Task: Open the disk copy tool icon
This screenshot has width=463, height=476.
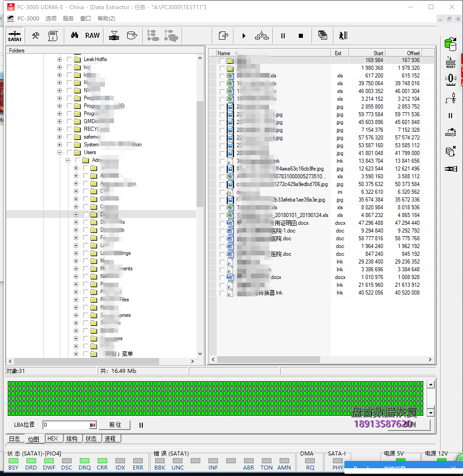Action: (132, 36)
